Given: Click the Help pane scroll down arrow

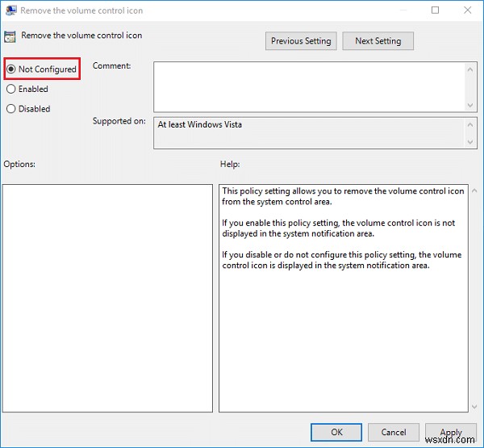Looking at the screenshot, I should tap(474, 407).
